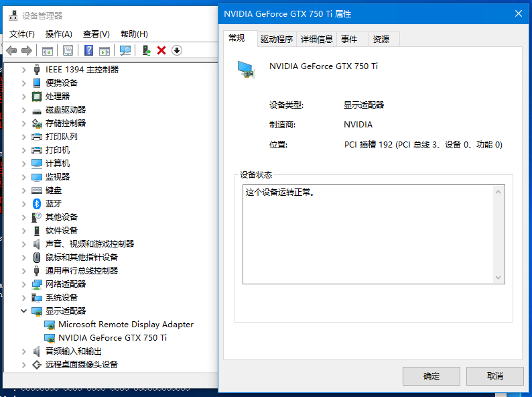Click the scan for hardware changes toolbar icon
This screenshot has width=532, height=397.
[x=125, y=50]
